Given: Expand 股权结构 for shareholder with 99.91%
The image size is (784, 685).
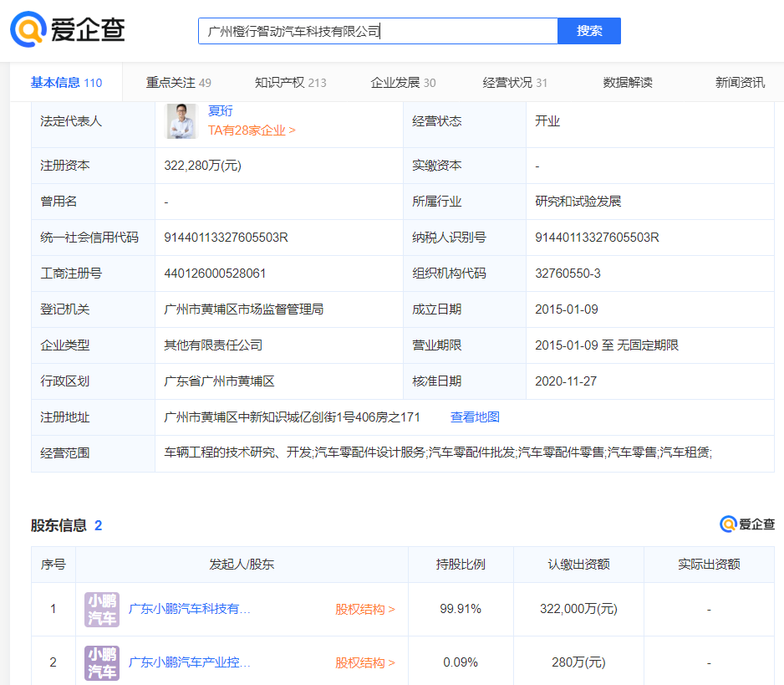Looking at the screenshot, I should (365, 610).
